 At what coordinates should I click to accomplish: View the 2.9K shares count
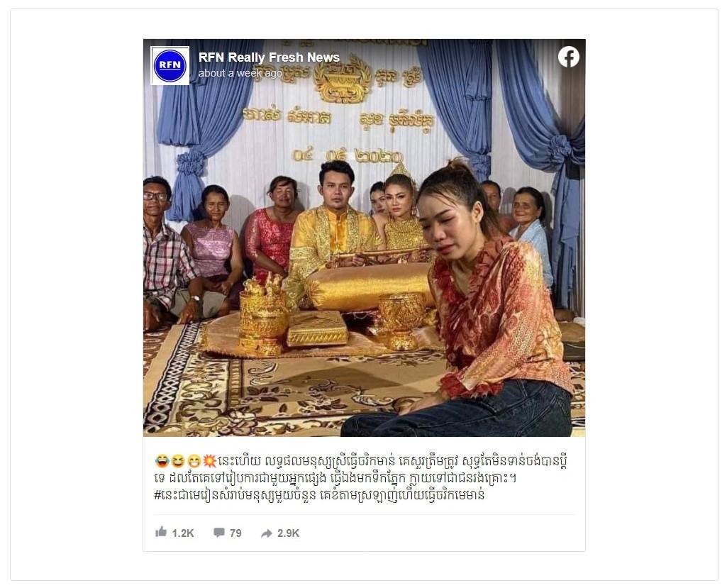[x=288, y=533]
